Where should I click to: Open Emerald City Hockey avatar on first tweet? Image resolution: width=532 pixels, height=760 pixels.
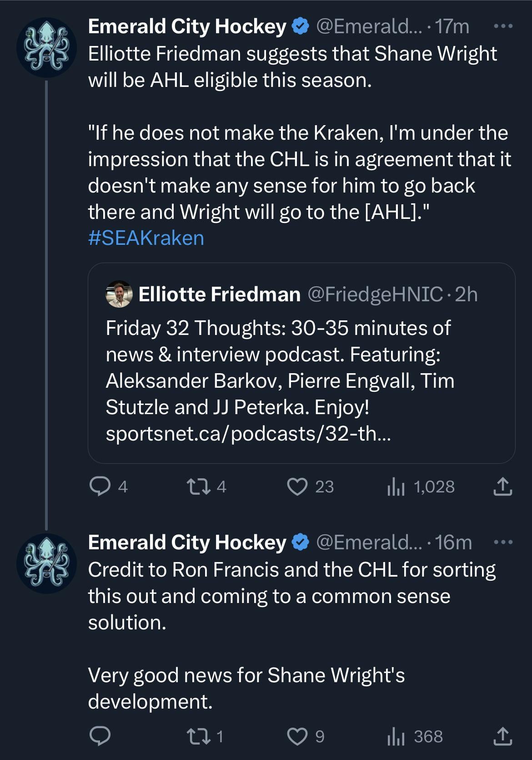pyautogui.click(x=46, y=47)
